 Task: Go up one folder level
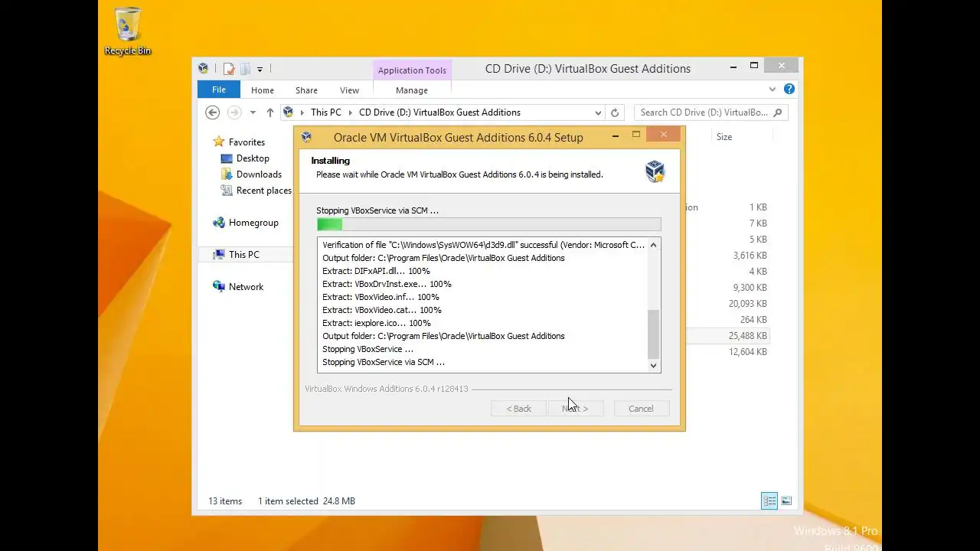pyautogui.click(x=269, y=112)
